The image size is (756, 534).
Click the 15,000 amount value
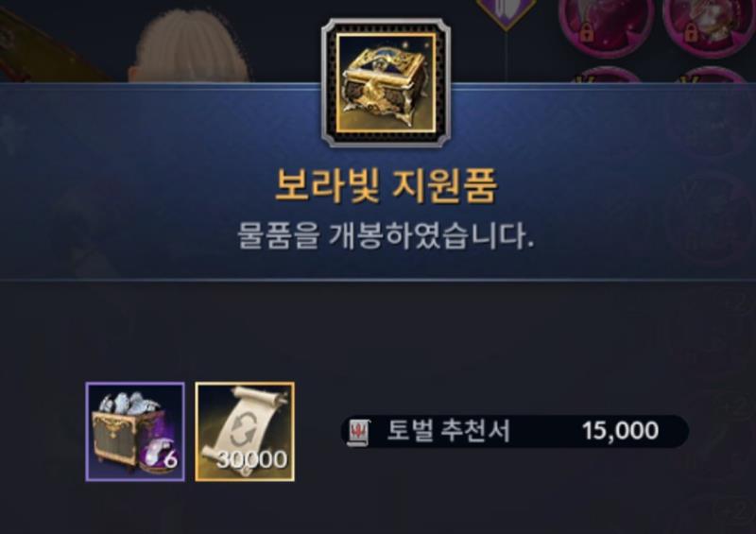620,431
